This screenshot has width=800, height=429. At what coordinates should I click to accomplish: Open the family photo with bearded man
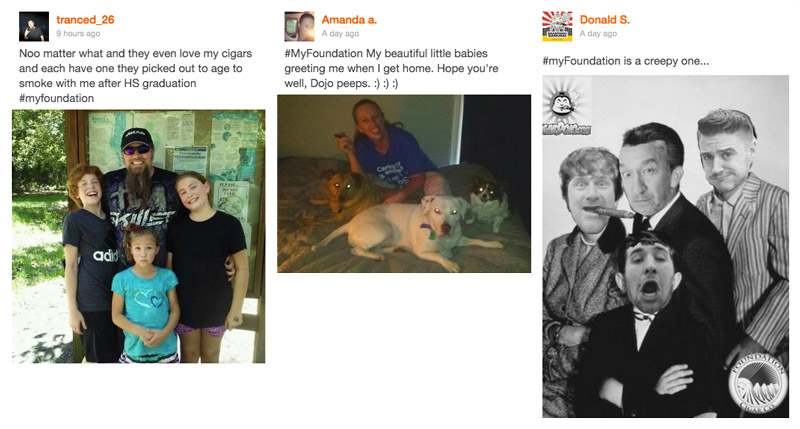pos(139,236)
